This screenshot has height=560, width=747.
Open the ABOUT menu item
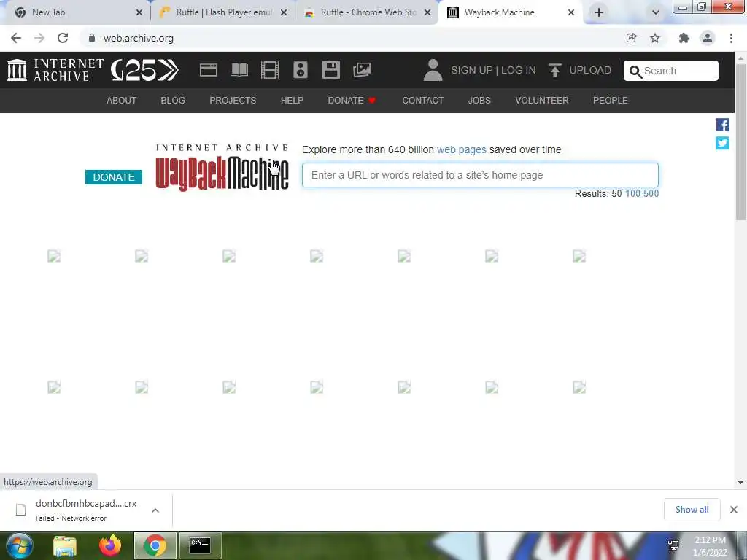(x=122, y=101)
